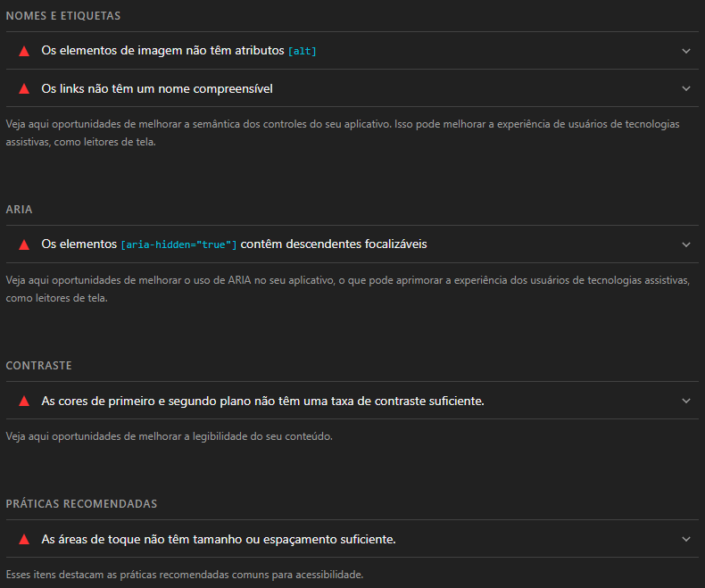Click red triangle next to contrast audit
This screenshot has width=705, height=588.
24,401
